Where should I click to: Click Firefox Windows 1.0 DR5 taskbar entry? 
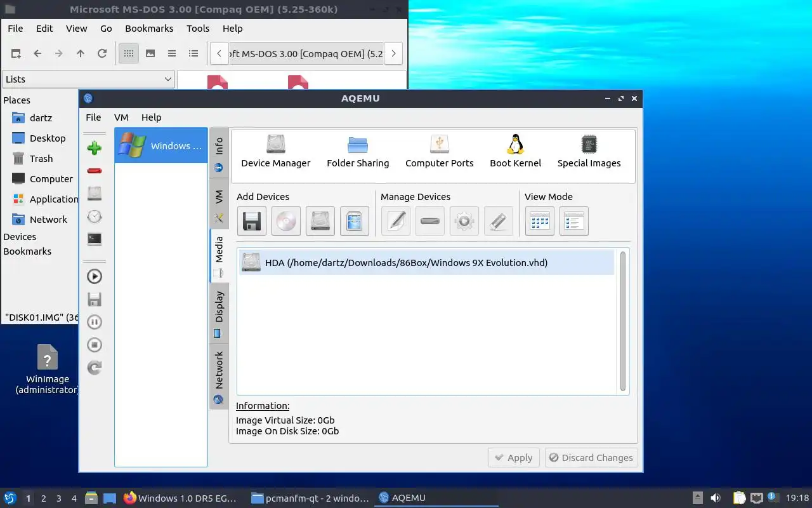point(180,498)
